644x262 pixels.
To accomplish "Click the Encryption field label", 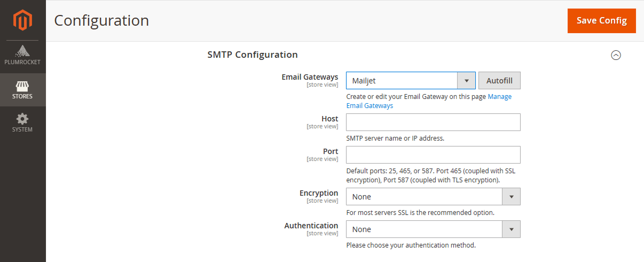I will pos(319,193).
